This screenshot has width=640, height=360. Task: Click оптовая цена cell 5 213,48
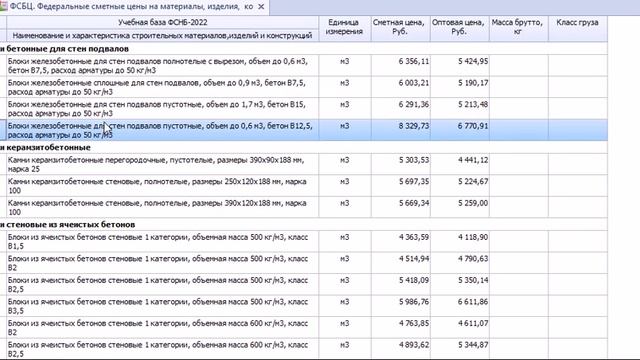[x=460, y=109]
